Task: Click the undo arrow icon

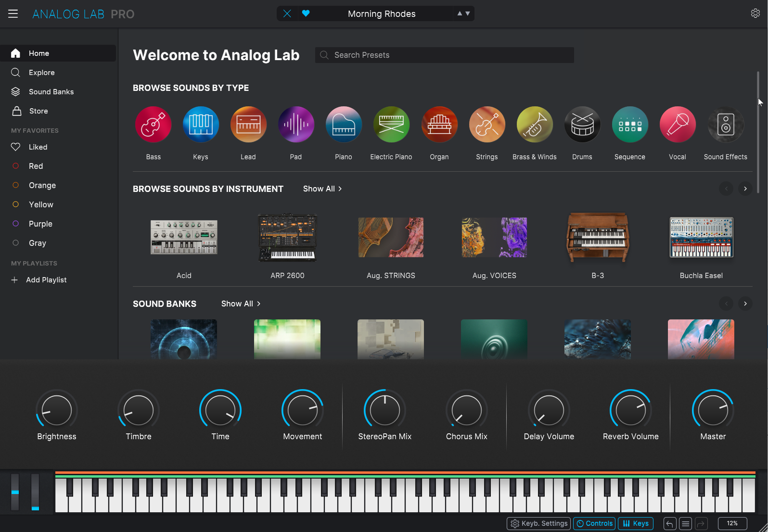Action: point(670,523)
